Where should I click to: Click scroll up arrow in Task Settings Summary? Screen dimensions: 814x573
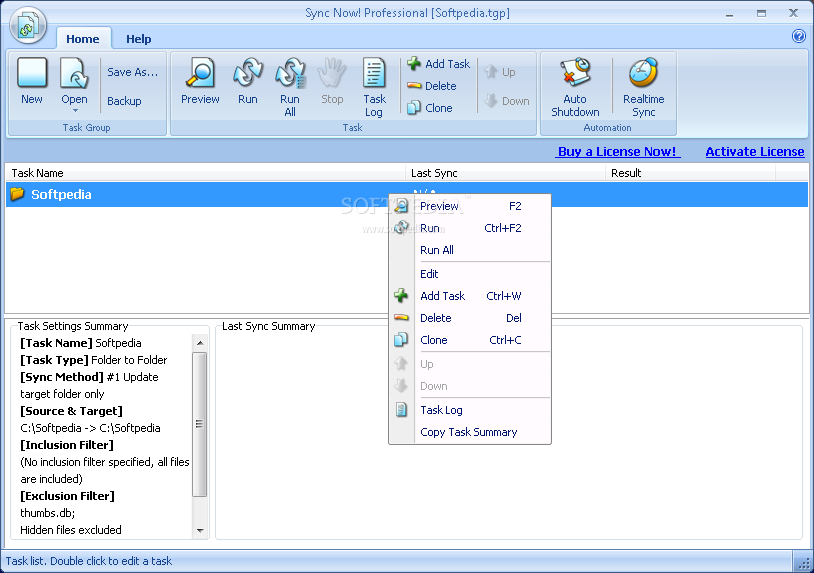click(200, 343)
